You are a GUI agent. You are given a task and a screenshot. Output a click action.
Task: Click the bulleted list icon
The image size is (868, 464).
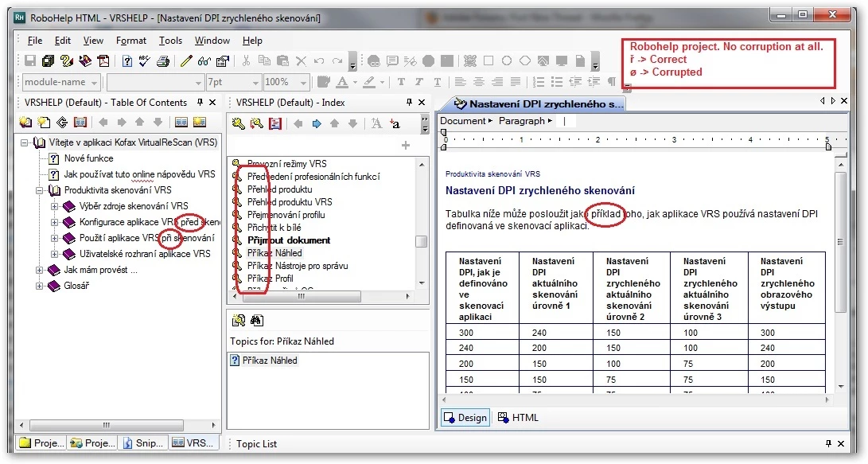[557, 82]
